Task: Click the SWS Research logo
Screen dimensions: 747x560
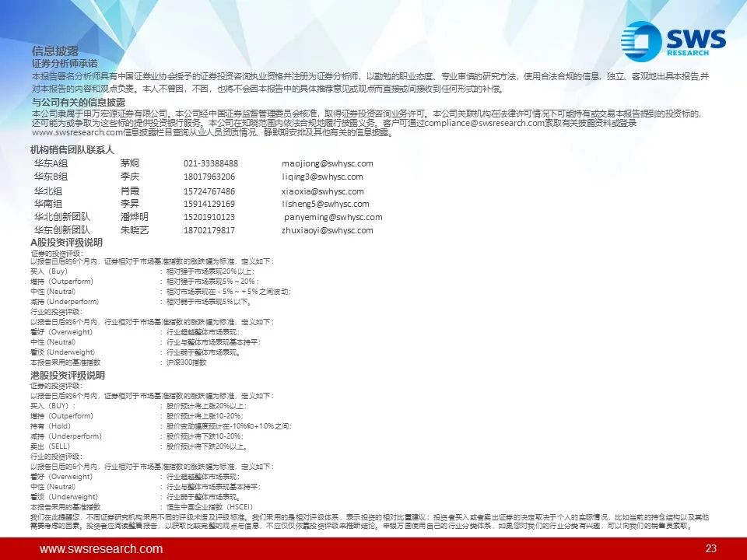Action: pos(673,41)
